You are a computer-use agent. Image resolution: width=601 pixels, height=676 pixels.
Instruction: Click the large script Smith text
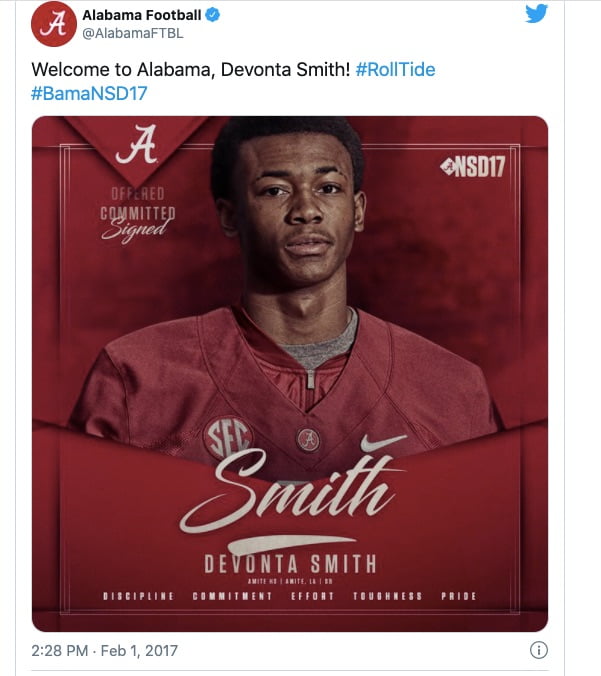coord(290,491)
